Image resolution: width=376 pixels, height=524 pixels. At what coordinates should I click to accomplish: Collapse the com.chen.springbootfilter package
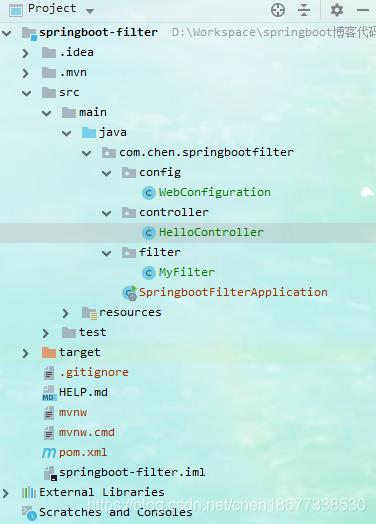(x=87, y=153)
